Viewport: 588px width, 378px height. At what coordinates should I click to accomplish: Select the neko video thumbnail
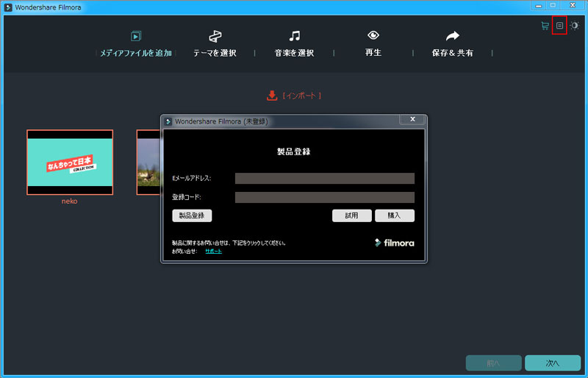[70, 163]
